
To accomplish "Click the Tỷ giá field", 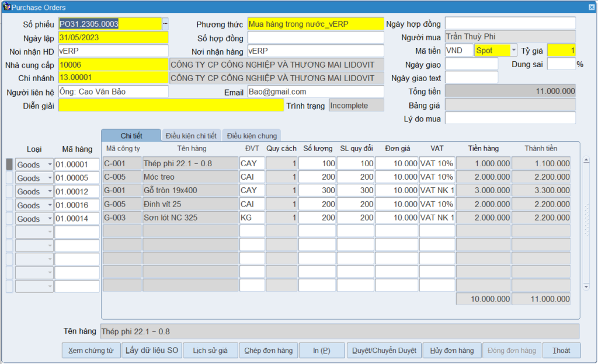I will [x=561, y=50].
